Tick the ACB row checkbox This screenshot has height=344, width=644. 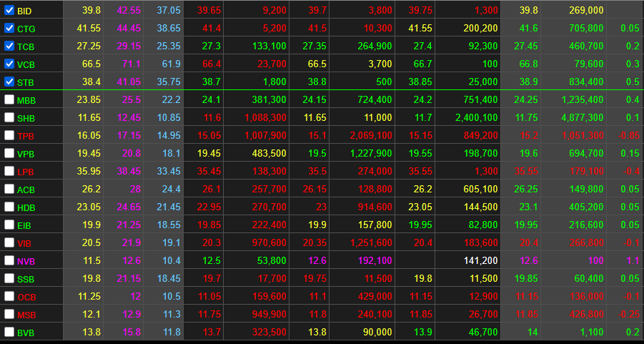[x=9, y=189]
